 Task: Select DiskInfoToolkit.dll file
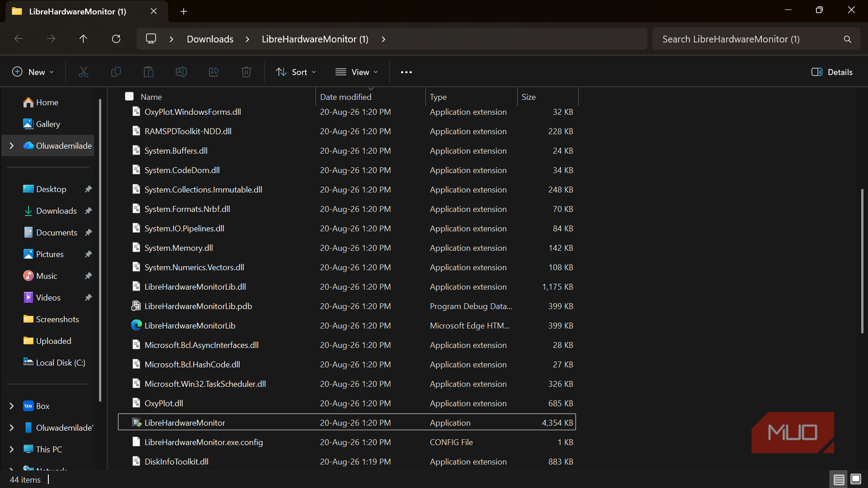tap(347, 462)
